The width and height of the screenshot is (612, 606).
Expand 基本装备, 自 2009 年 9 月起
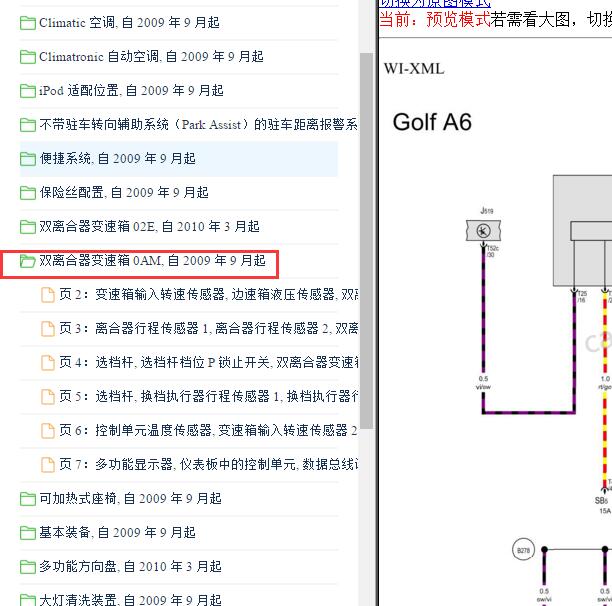point(117,532)
